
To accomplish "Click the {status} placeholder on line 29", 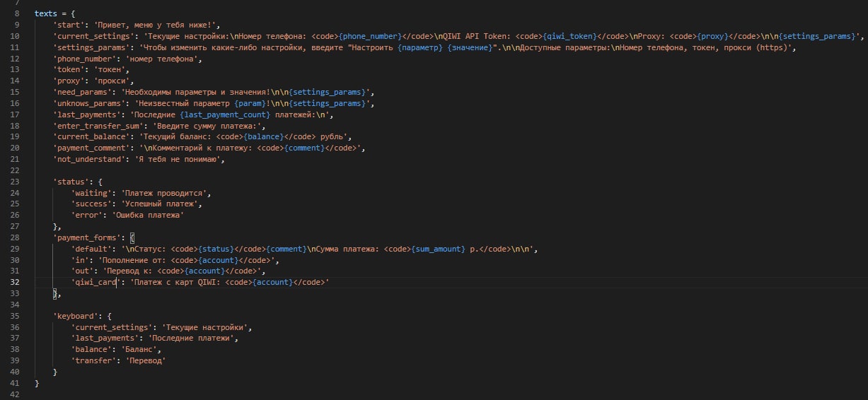I will click(x=216, y=250).
